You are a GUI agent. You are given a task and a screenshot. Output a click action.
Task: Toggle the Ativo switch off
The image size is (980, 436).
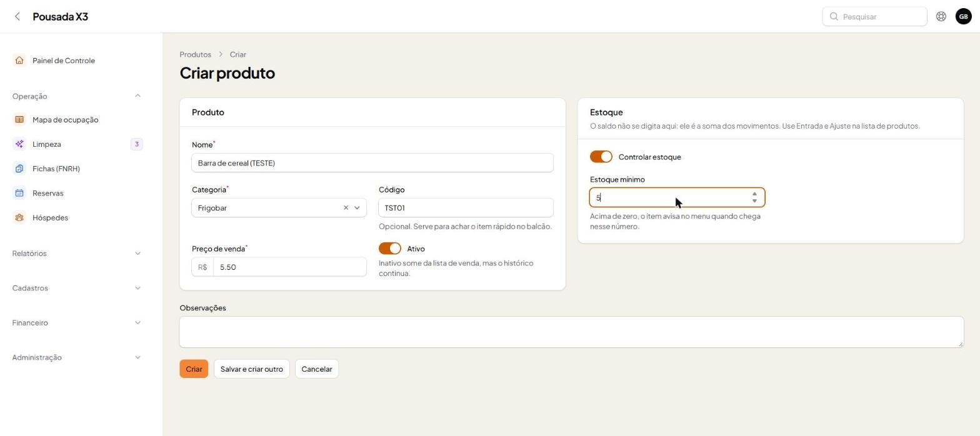[x=390, y=249]
